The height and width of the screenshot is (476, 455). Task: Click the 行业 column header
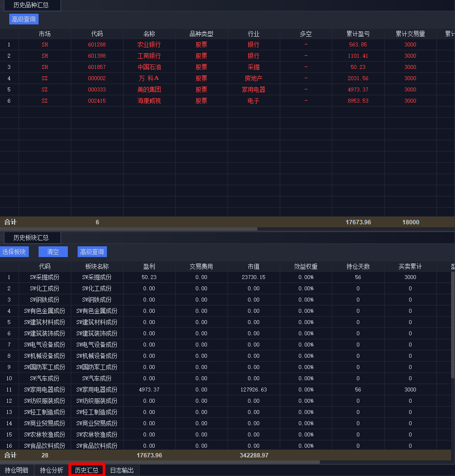click(253, 34)
